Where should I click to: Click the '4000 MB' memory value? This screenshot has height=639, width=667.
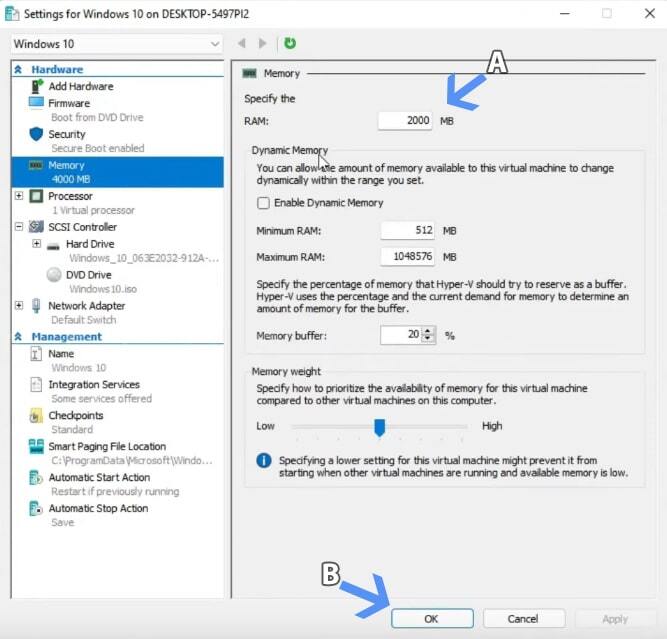[71, 179]
